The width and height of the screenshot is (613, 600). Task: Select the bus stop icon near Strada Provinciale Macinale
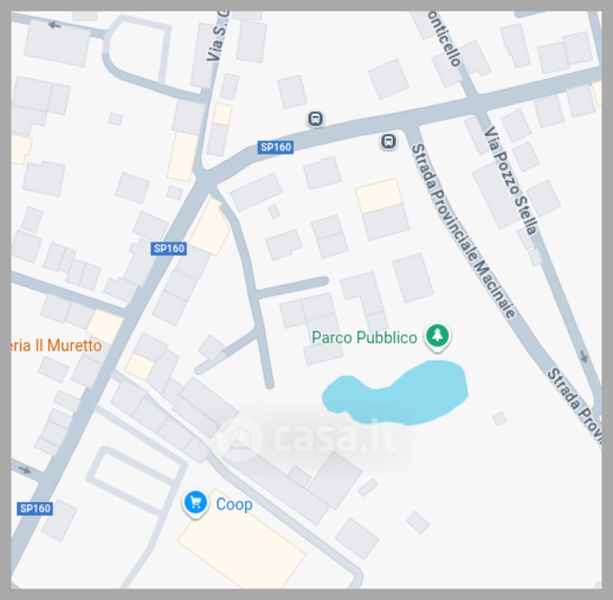click(388, 141)
